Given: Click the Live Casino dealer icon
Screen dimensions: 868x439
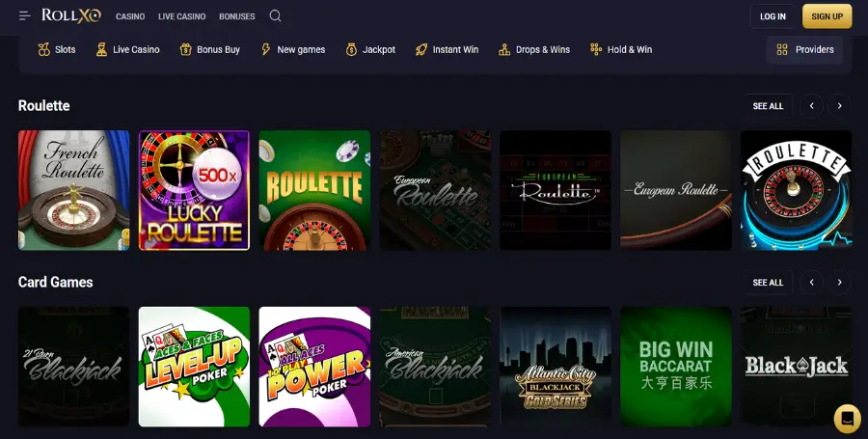Looking at the screenshot, I should point(101,50).
